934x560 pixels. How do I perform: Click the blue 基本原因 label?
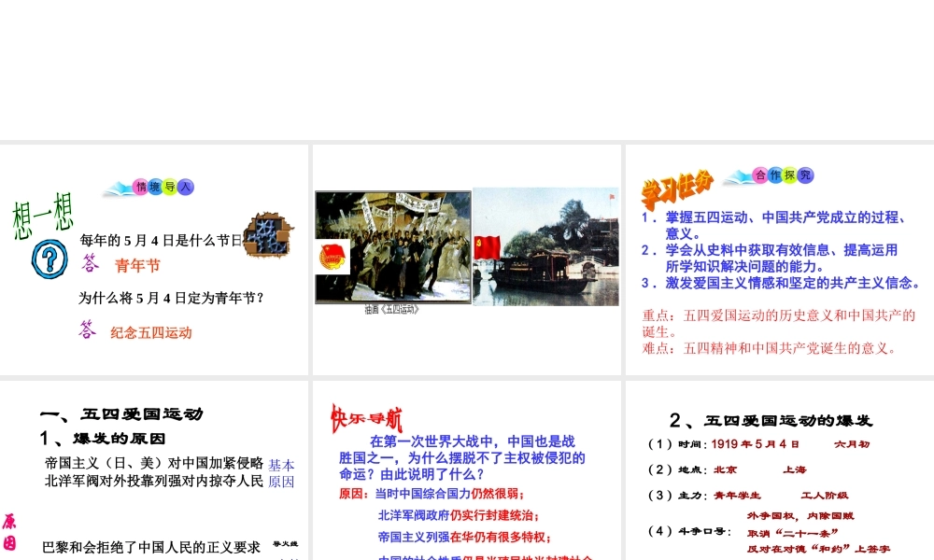tap(281, 473)
